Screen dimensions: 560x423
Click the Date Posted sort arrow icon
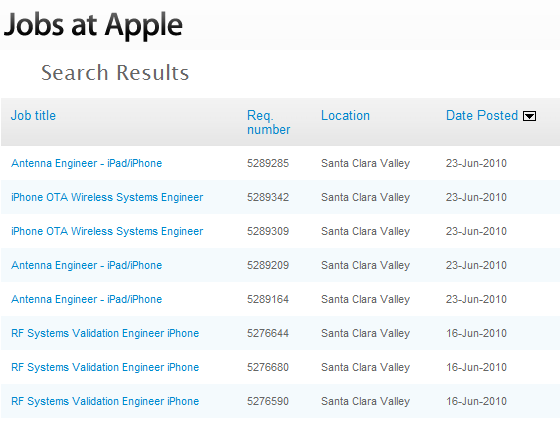tap(529, 116)
